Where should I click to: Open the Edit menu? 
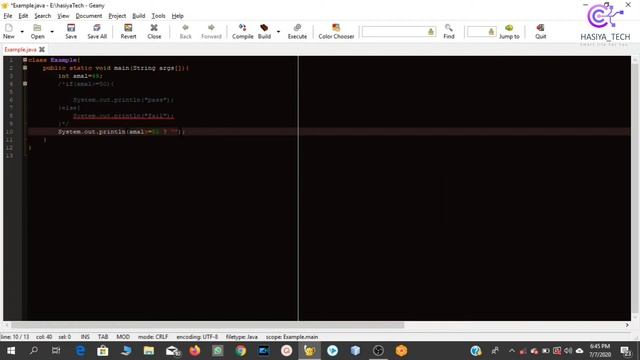tap(23, 16)
